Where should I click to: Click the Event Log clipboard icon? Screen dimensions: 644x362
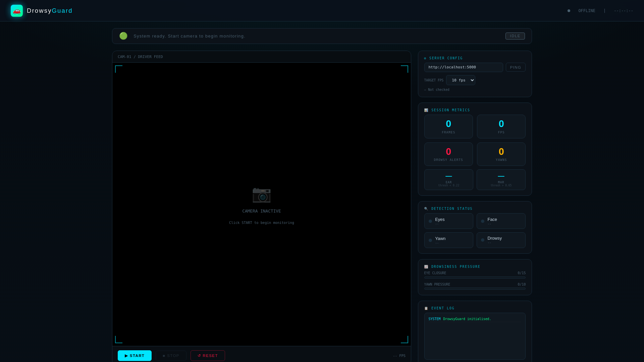coord(426,308)
